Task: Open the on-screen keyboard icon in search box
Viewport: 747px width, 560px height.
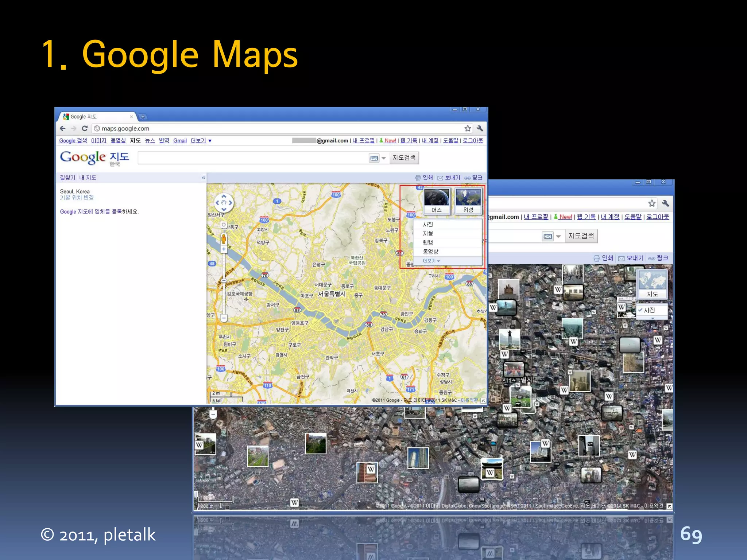Action: point(374,158)
